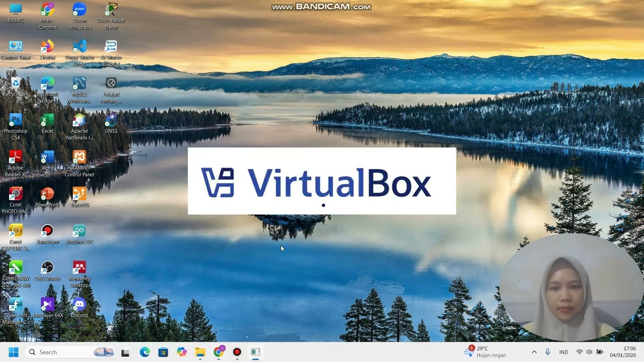Open the Arduino IDE shortcut
This screenshot has width=644, height=362.
79,234
